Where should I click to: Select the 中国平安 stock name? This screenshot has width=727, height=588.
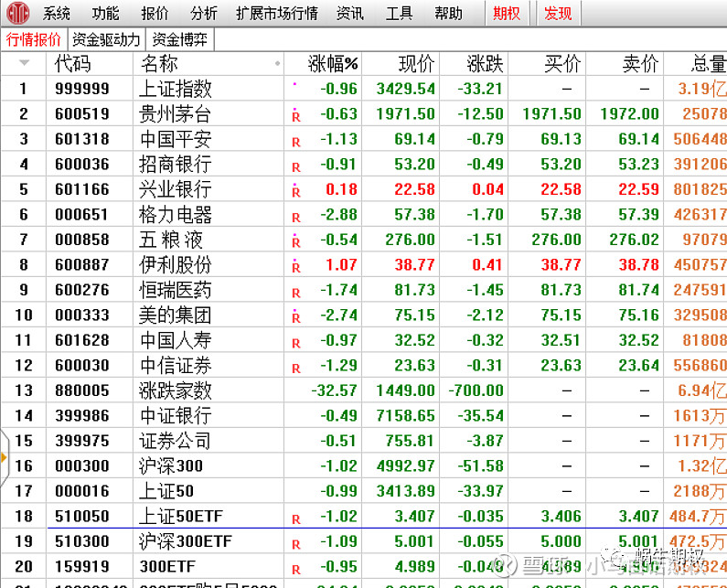[x=176, y=139]
